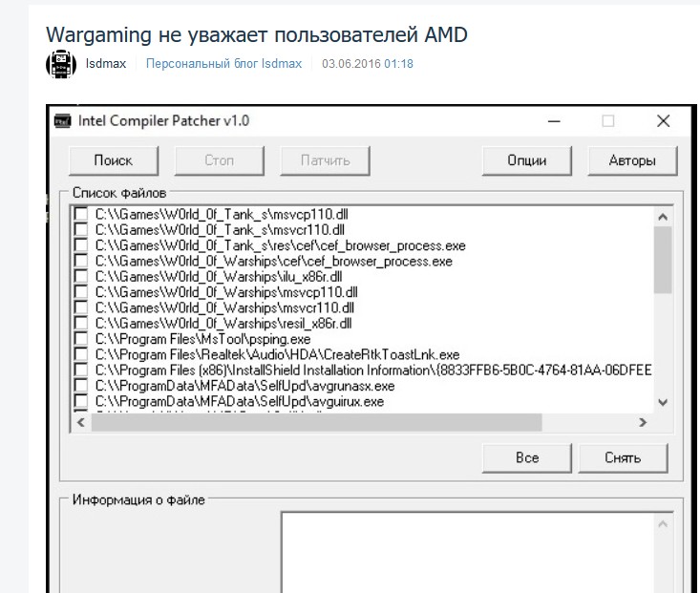
Task: Enable the ilu_x86r.dll checkbox
Action: [81, 277]
